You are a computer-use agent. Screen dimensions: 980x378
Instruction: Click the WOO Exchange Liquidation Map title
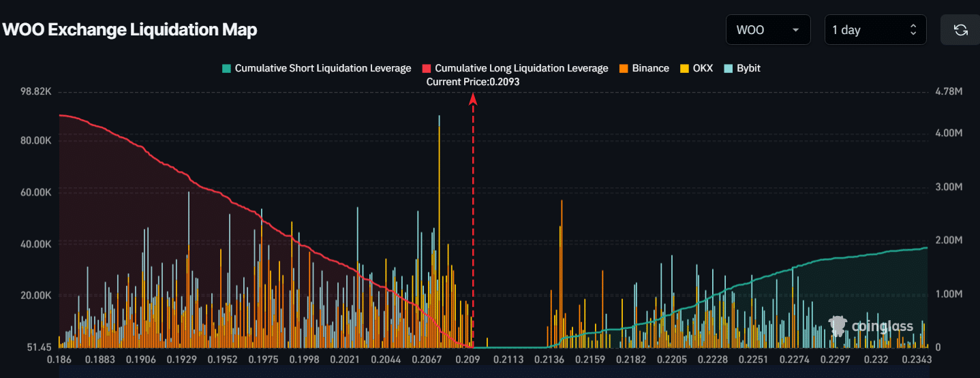click(x=130, y=30)
